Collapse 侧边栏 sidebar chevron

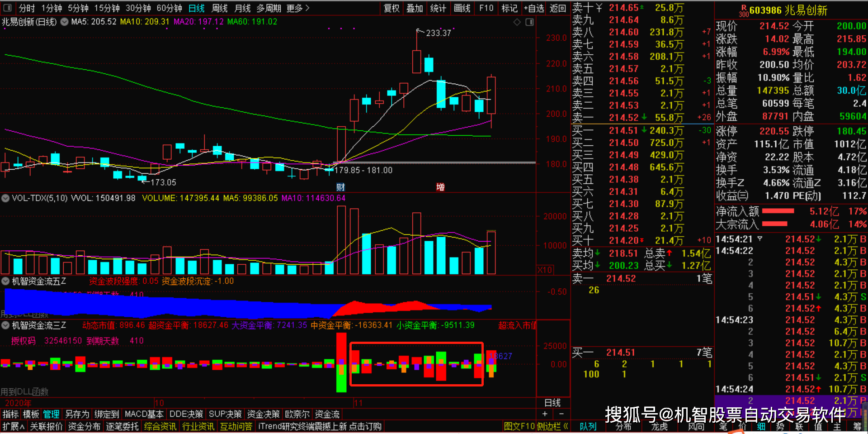tap(566, 426)
